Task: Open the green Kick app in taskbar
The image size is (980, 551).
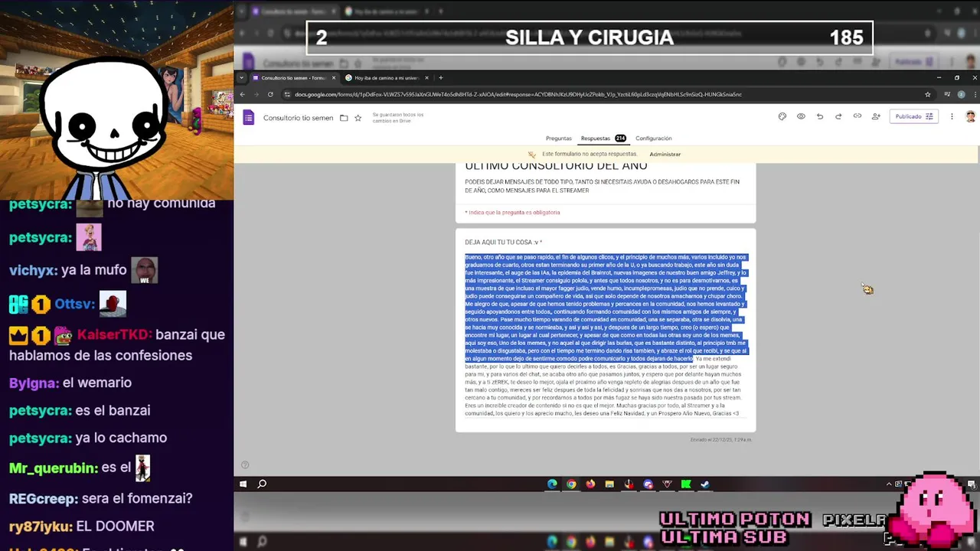Action: tap(686, 484)
